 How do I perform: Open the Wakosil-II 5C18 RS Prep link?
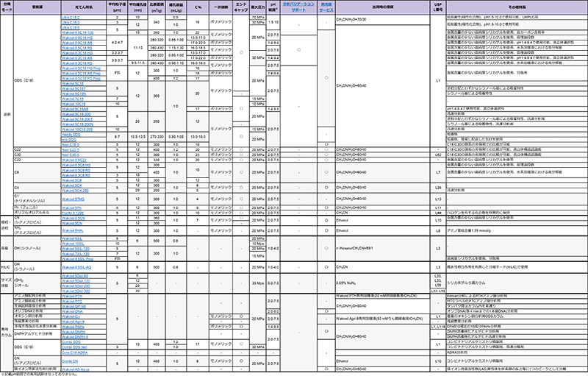pos(82,79)
